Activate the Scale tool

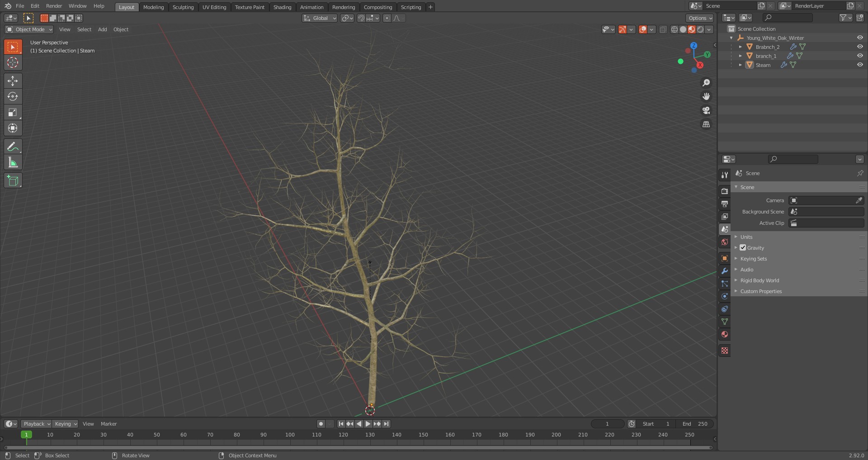13,112
